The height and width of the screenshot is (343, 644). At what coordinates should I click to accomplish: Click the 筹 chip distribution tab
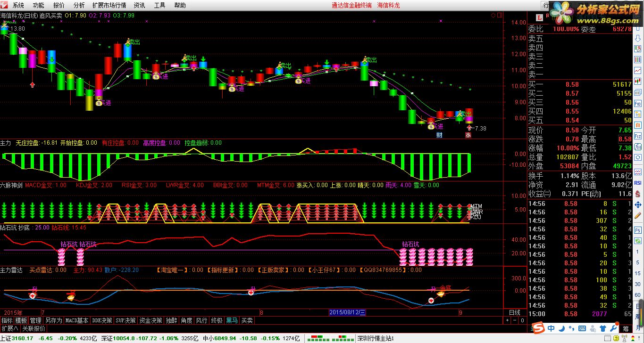point(626,328)
